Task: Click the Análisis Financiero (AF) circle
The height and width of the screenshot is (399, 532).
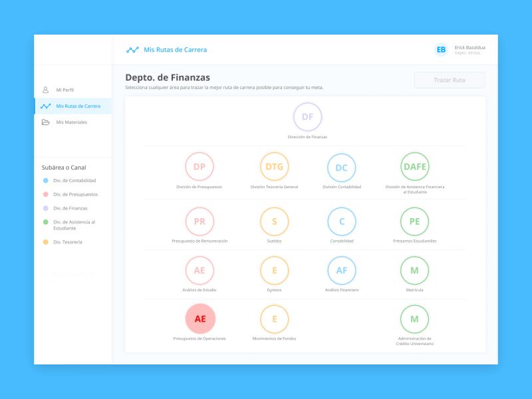Action: [x=342, y=271]
